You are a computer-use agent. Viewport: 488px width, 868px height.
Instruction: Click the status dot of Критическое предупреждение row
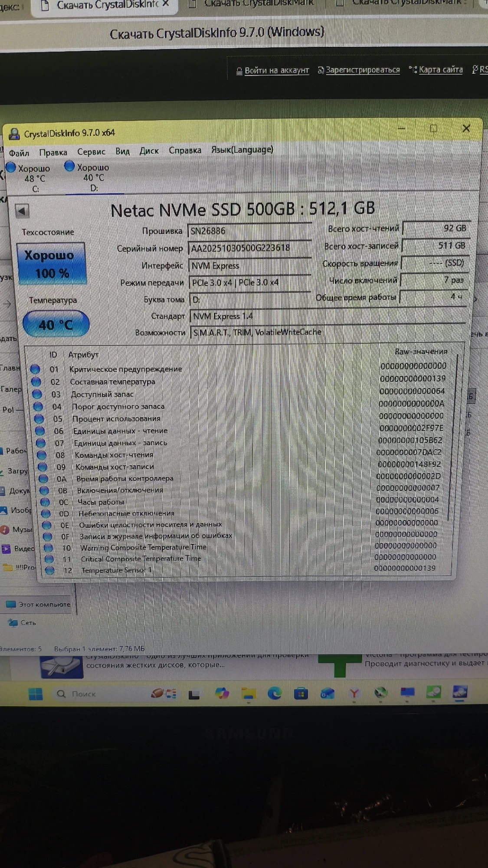coord(35,369)
